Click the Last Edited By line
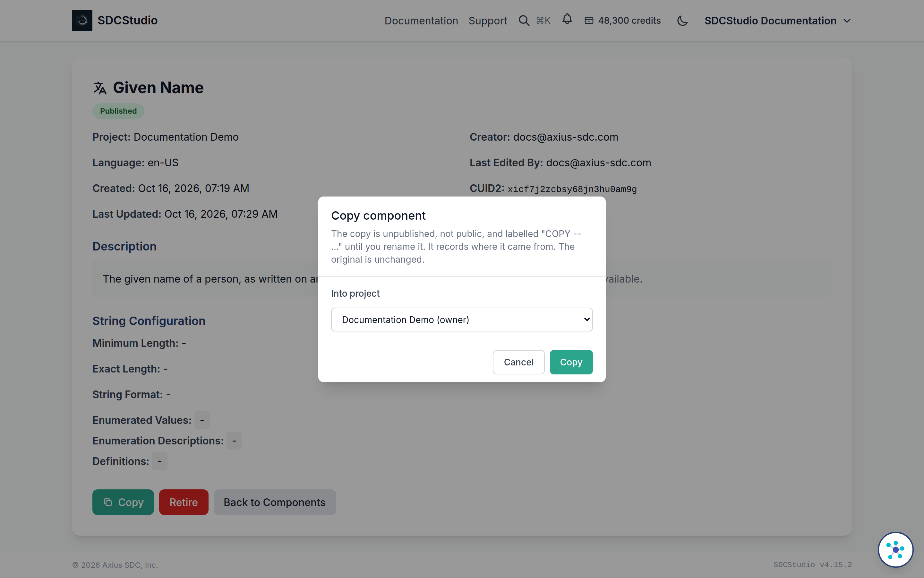924x578 pixels. click(560, 163)
